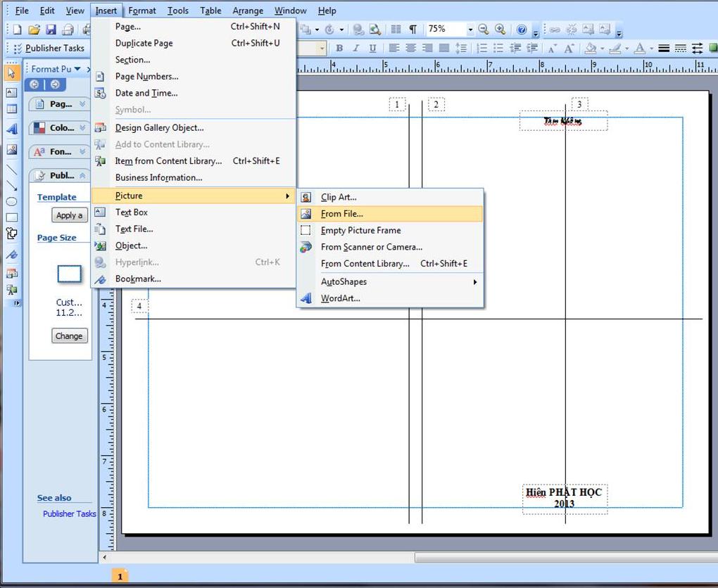Screen dimensions: 718x588
Task: Select the Hiên PHẬT HỌC 2013 text box
Action: click(565, 499)
